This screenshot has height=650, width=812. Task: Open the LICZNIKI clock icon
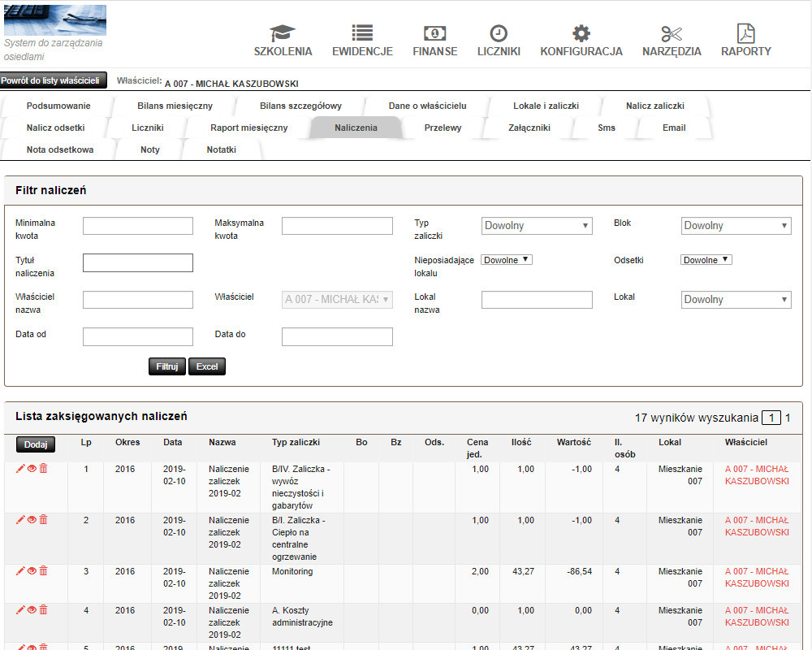[499, 33]
